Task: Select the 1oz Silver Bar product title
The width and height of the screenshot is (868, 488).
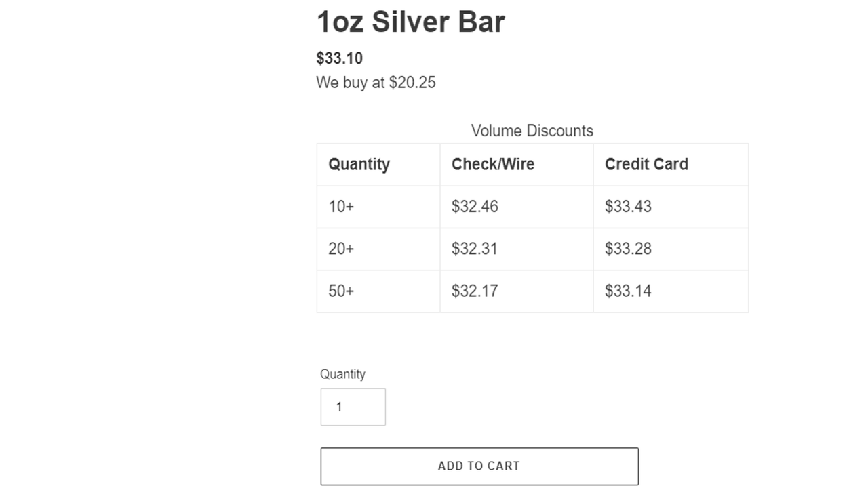Action: click(x=410, y=21)
